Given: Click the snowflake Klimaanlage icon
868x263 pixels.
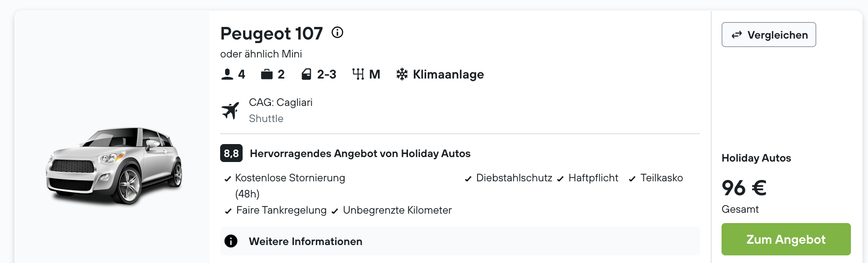Looking at the screenshot, I should (x=402, y=74).
